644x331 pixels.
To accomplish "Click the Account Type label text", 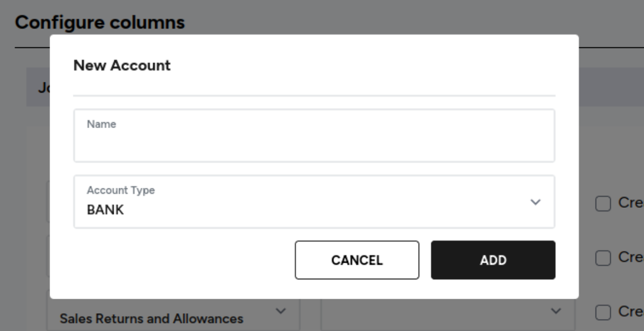I will 121,191.
